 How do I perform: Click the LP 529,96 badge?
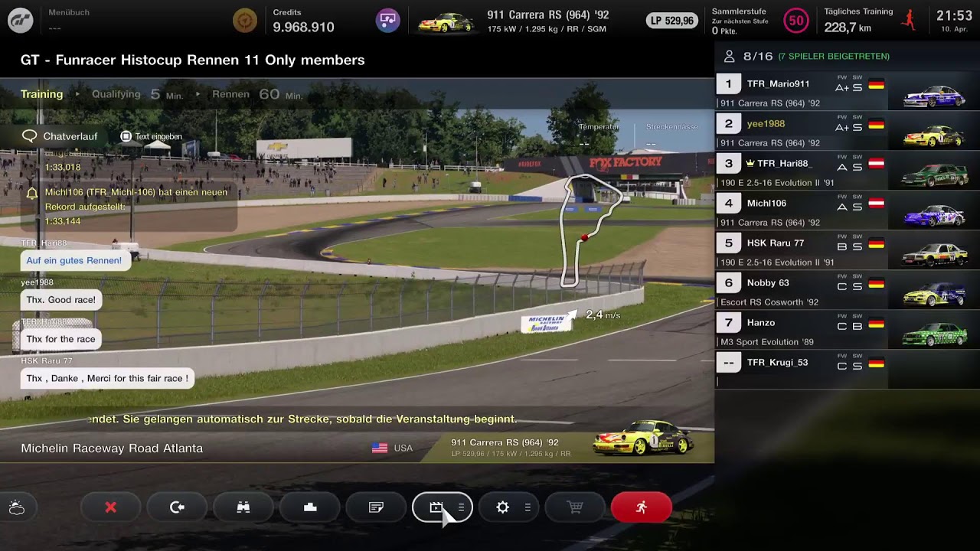click(672, 21)
